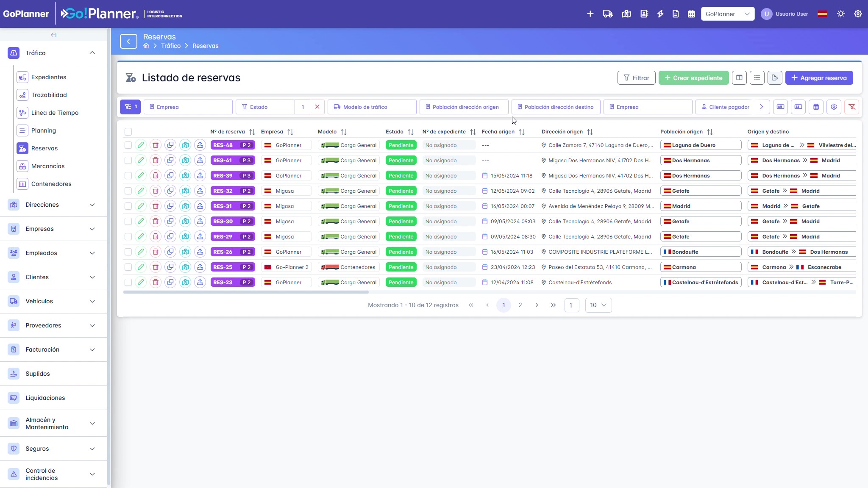Check the RES-23 row checkbox

(x=128, y=283)
